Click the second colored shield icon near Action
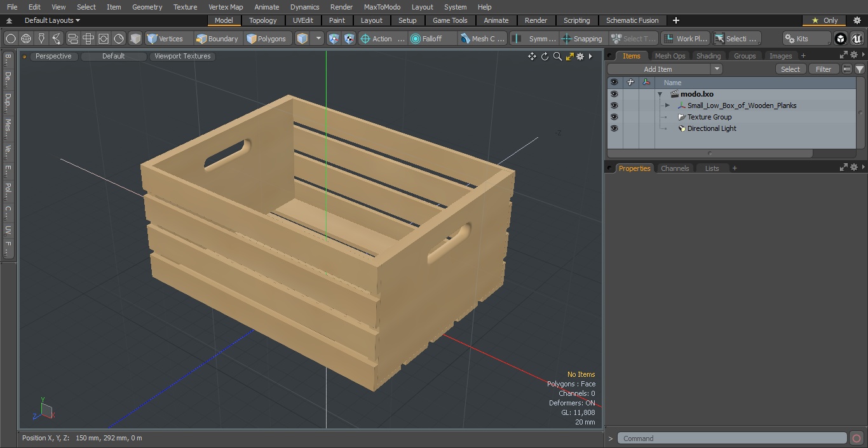Screen dimensions: 868x448 (349, 39)
